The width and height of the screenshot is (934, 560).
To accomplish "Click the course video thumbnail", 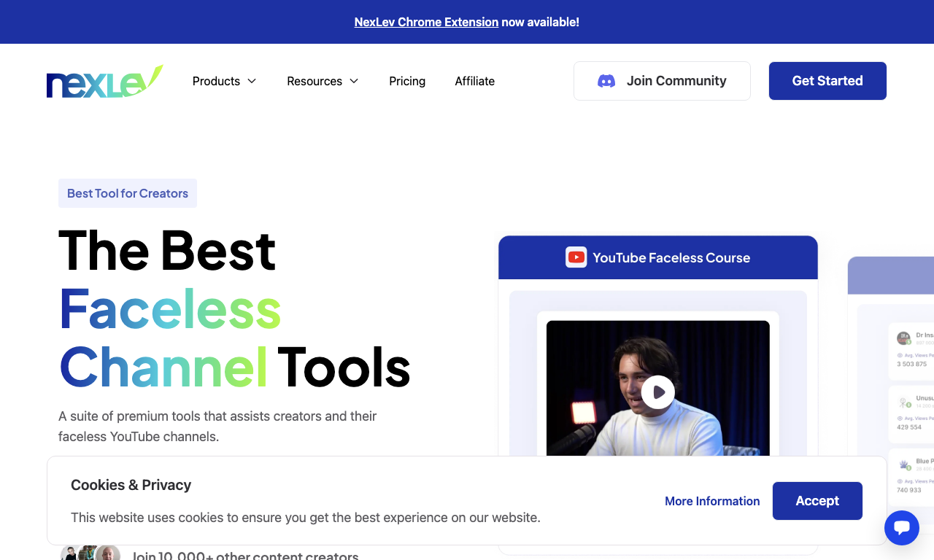I will tap(658, 389).
